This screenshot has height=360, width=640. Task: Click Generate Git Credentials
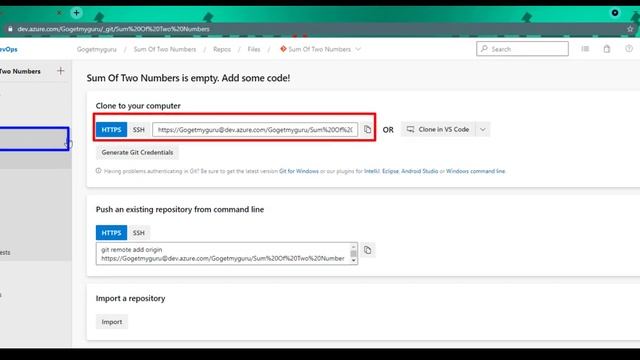click(137, 152)
